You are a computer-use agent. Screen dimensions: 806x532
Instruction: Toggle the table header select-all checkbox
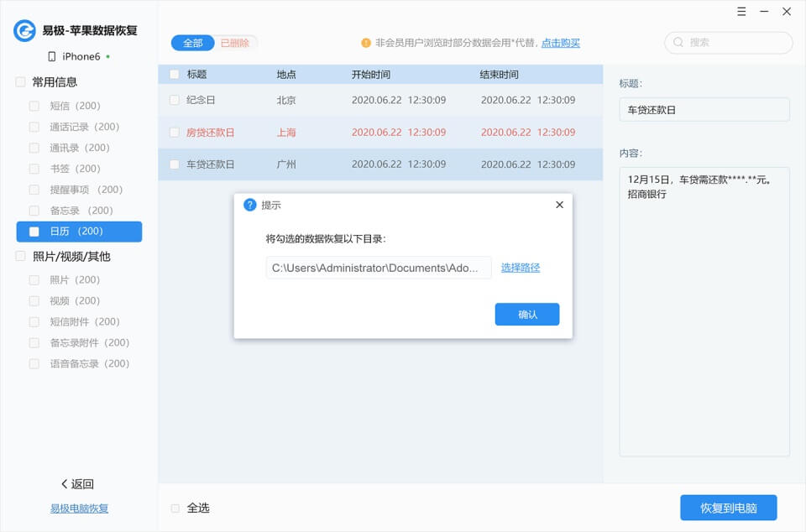point(175,75)
